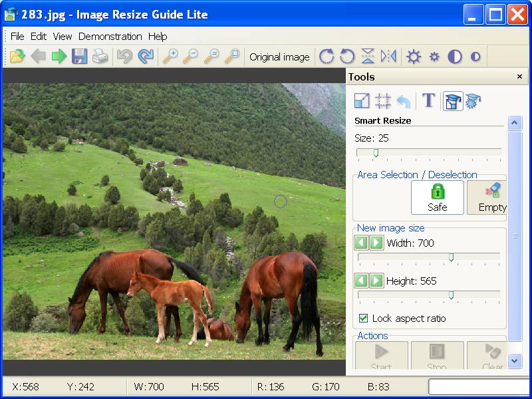Click the Width slider handle
This screenshot has height=399, width=532.
click(x=452, y=257)
